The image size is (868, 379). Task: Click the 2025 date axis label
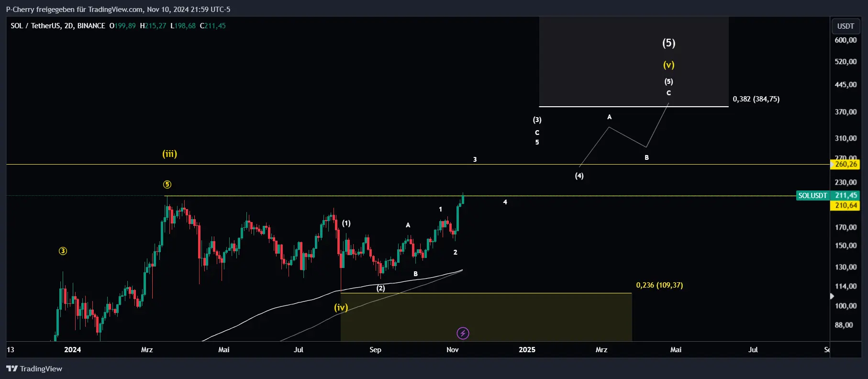tap(527, 350)
